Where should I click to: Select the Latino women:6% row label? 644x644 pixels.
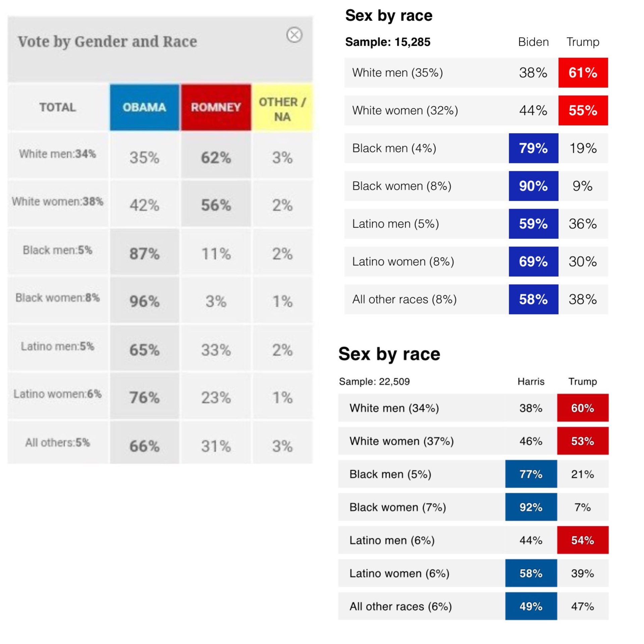click(x=58, y=394)
